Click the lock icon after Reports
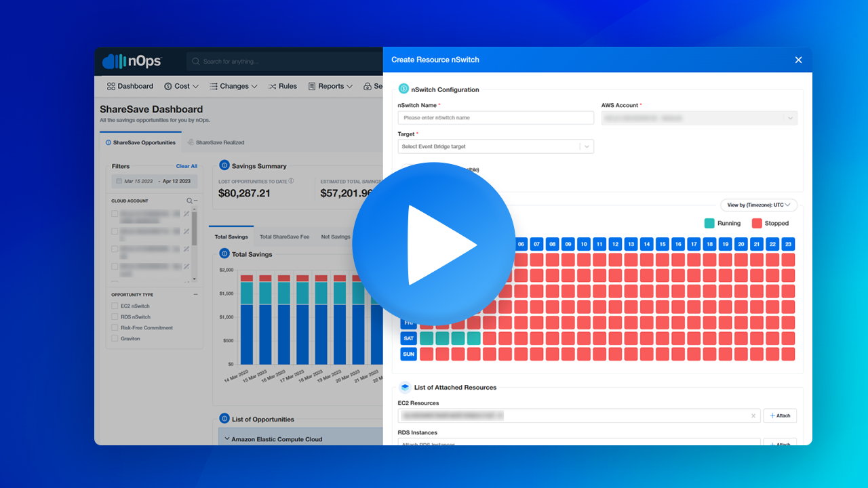The width and height of the screenshot is (868, 488). point(367,86)
